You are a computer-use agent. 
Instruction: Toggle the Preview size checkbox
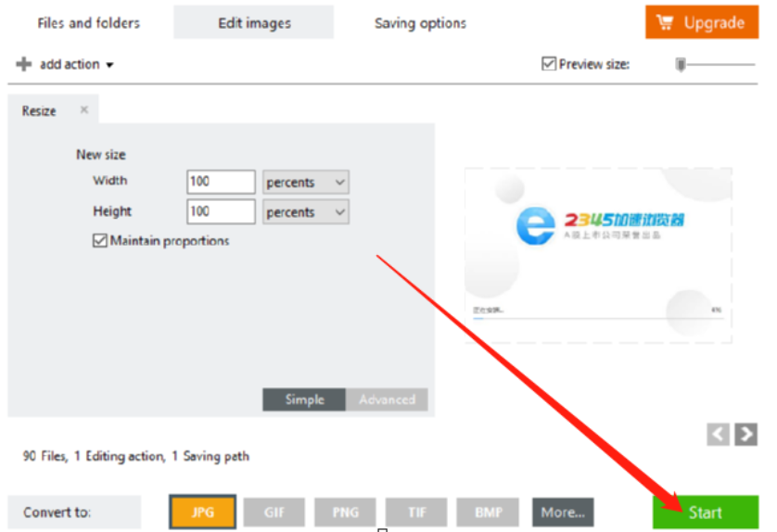tap(549, 64)
